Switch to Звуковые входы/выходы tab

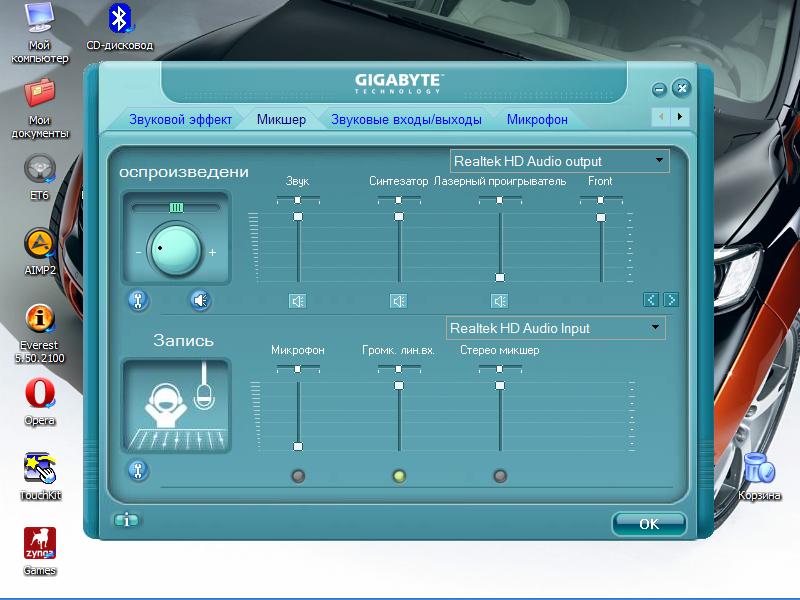[x=406, y=119]
